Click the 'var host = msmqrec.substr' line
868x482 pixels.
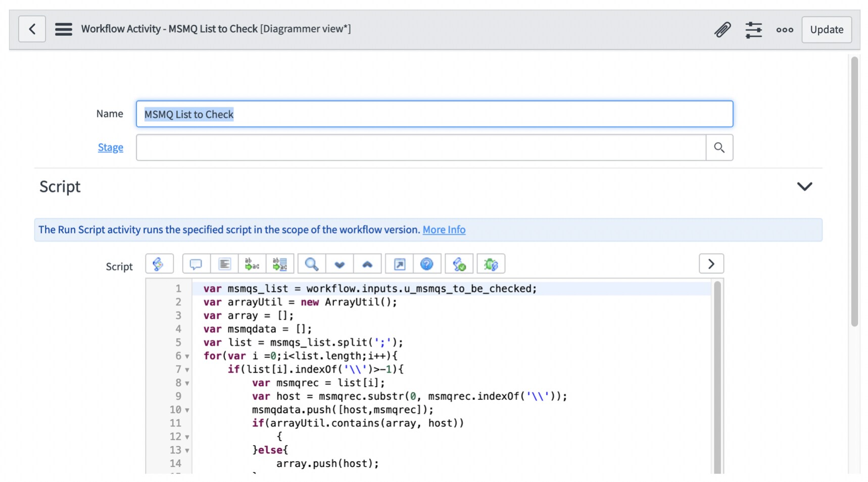409,396
